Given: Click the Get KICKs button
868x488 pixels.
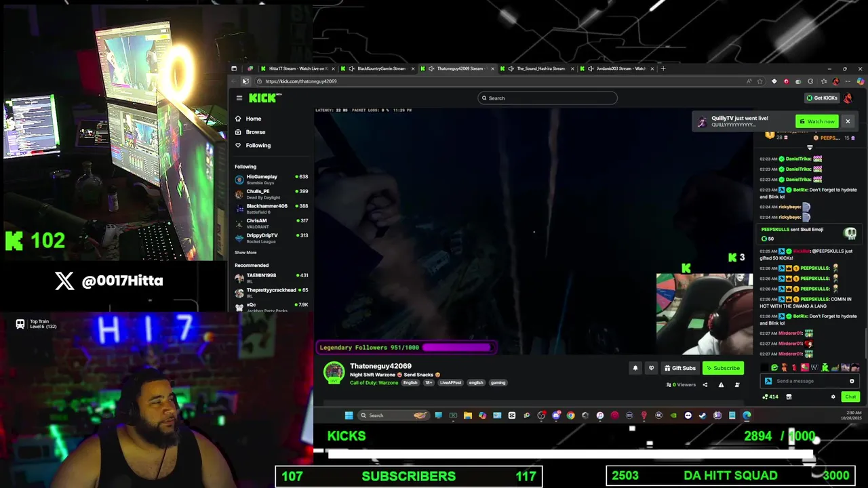Looking at the screenshot, I should tap(822, 98).
